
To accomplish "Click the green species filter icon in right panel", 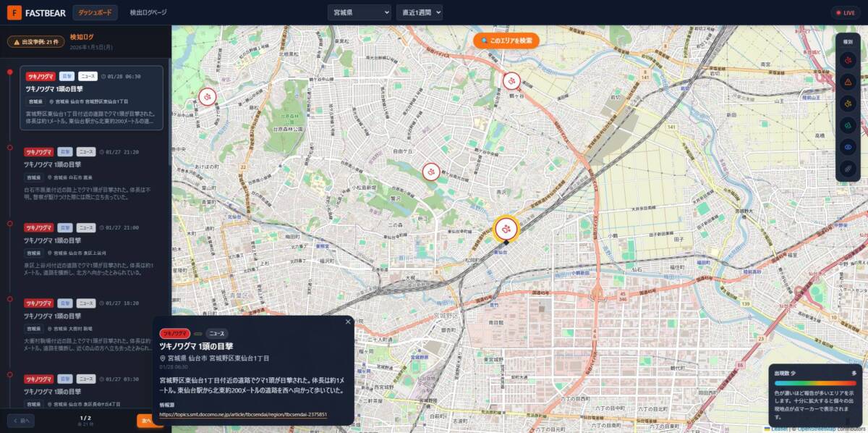I will pyautogui.click(x=849, y=125).
